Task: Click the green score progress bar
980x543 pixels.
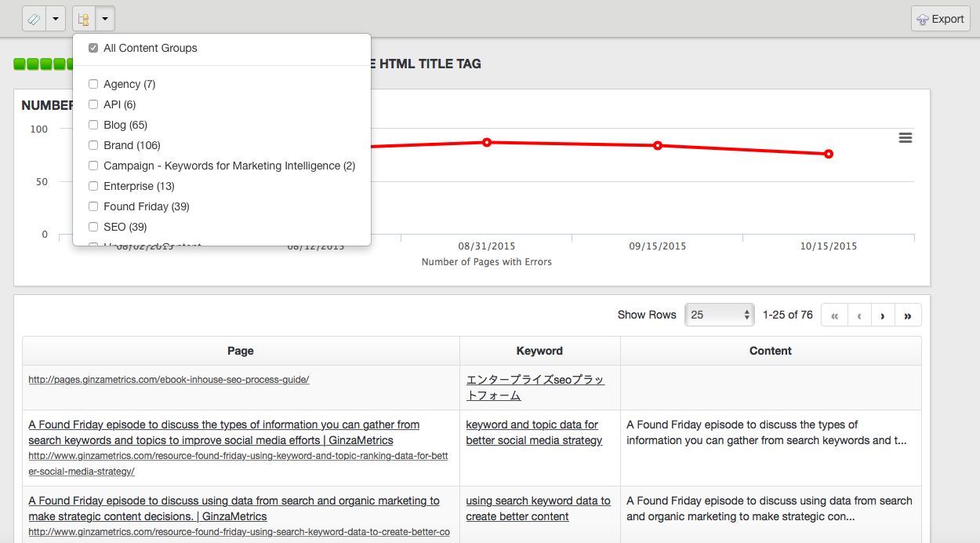Action: coord(43,64)
